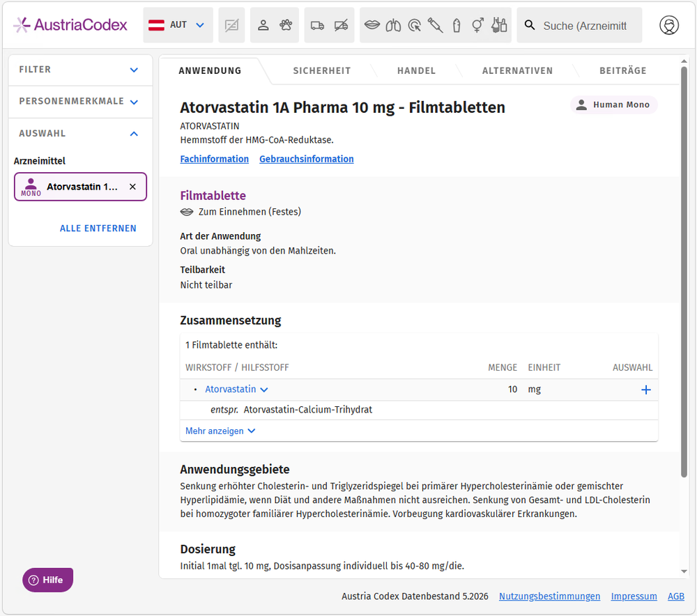
Task: Open the Fachinformation link
Action: (x=214, y=159)
